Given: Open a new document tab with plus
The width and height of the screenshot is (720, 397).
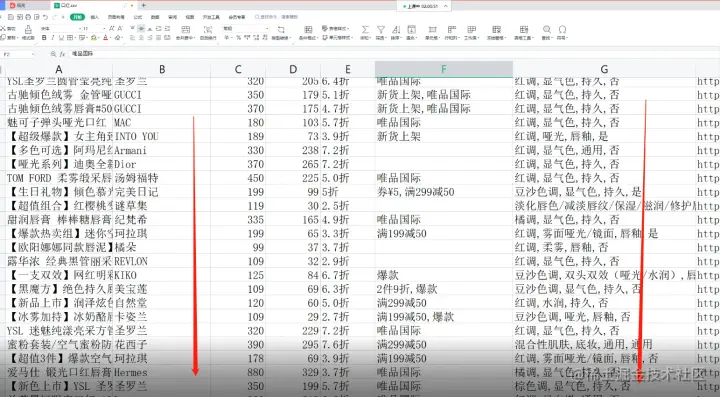Looking at the screenshot, I should 144,6.
